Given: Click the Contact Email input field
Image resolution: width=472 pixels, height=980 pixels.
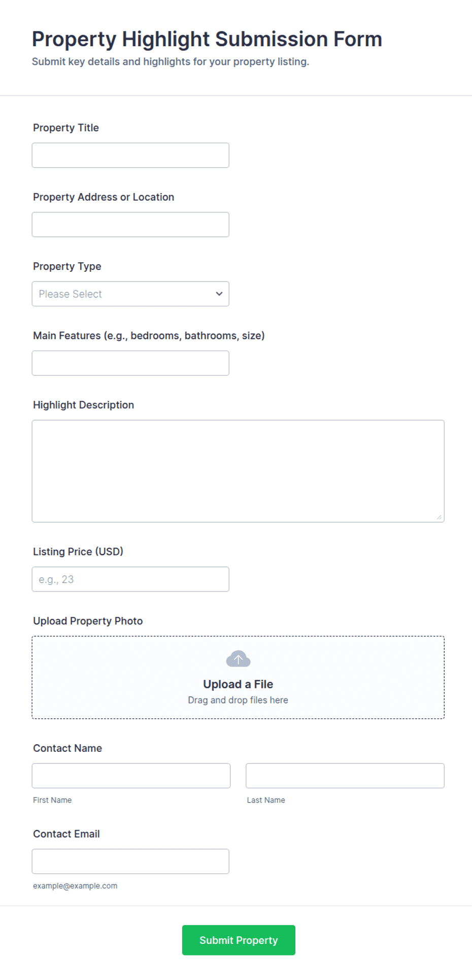Looking at the screenshot, I should (130, 862).
